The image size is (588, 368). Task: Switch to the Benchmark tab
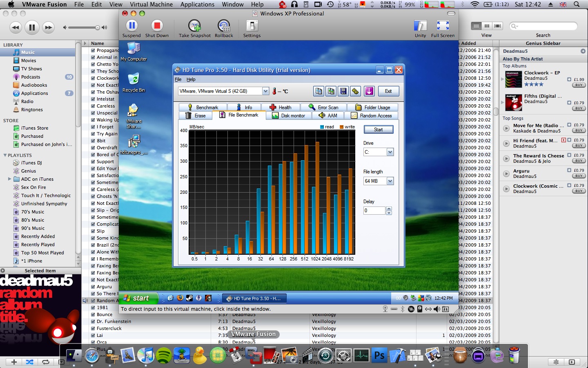coord(202,107)
